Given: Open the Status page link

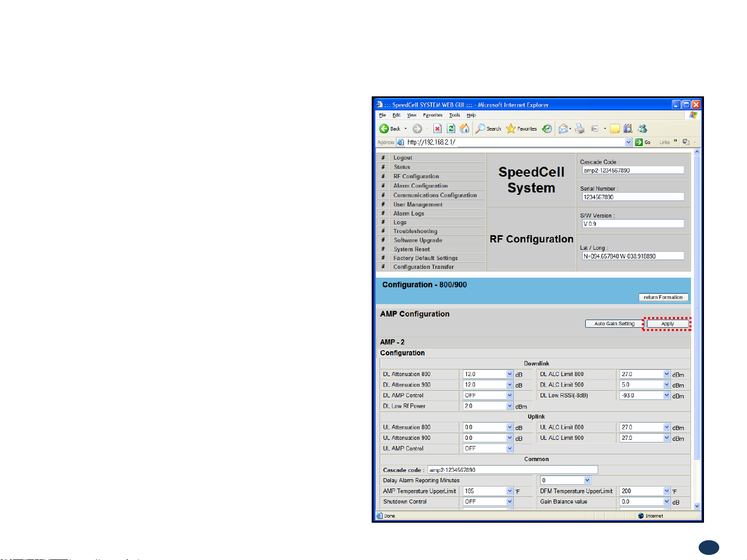Looking at the screenshot, I should (x=402, y=167).
